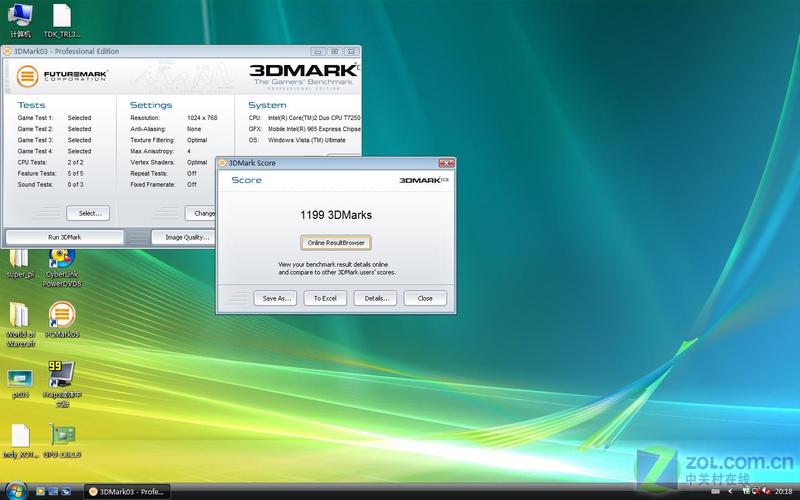Click the Game Test 3 label
800x500 pixels.
(x=35, y=140)
